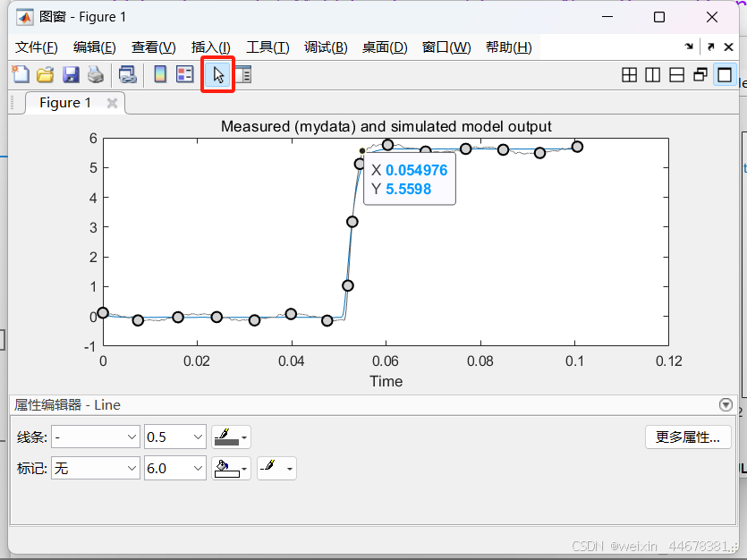Dock the figure with the curved arrow
The width and height of the screenshot is (747, 560).
point(689,47)
